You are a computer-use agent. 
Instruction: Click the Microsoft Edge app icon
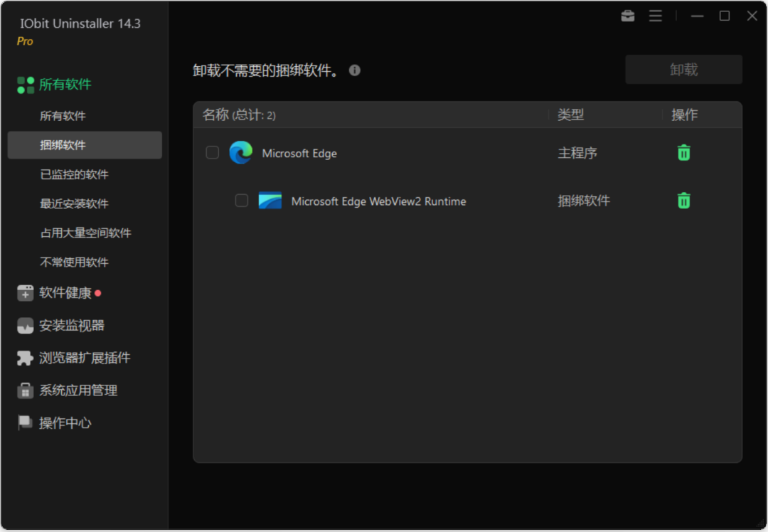coord(241,152)
